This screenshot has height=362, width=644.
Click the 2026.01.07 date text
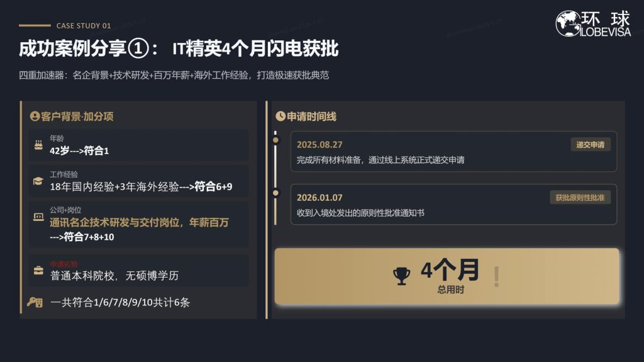pyautogui.click(x=319, y=198)
